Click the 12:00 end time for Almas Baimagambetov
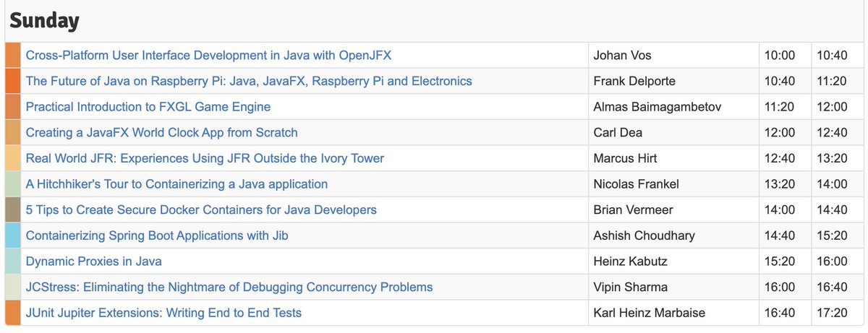Screen dimensions: 868x333 (x=832, y=107)
